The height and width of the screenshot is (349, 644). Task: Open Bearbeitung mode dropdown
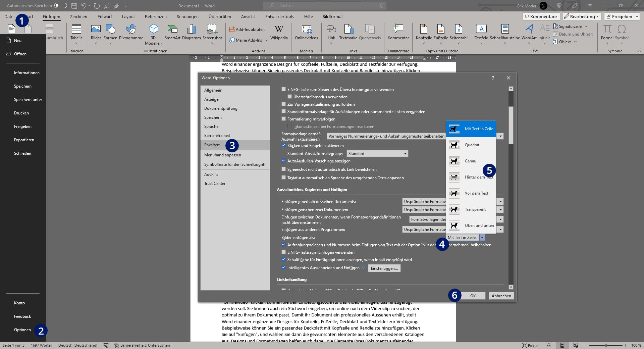pos(582,16)
